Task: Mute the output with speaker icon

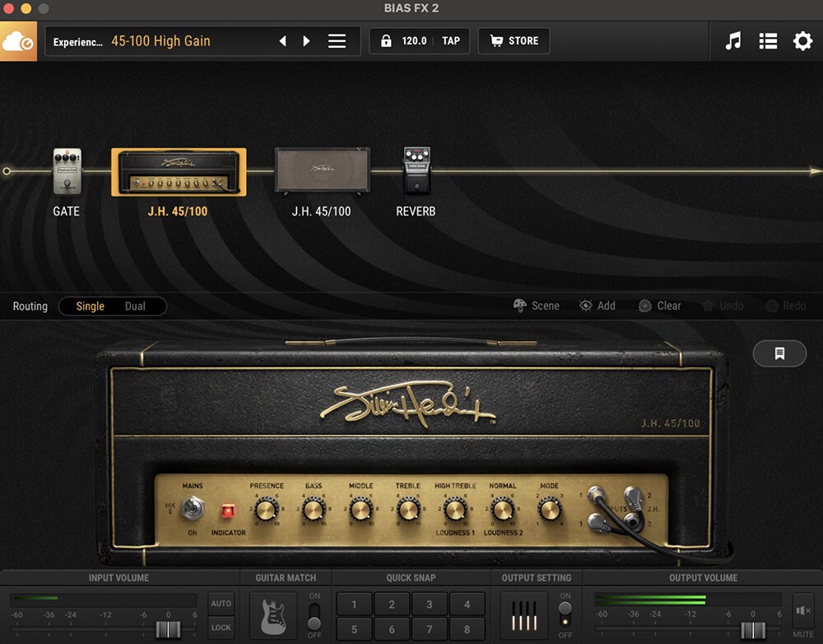Action: click(x=803, y=611)
